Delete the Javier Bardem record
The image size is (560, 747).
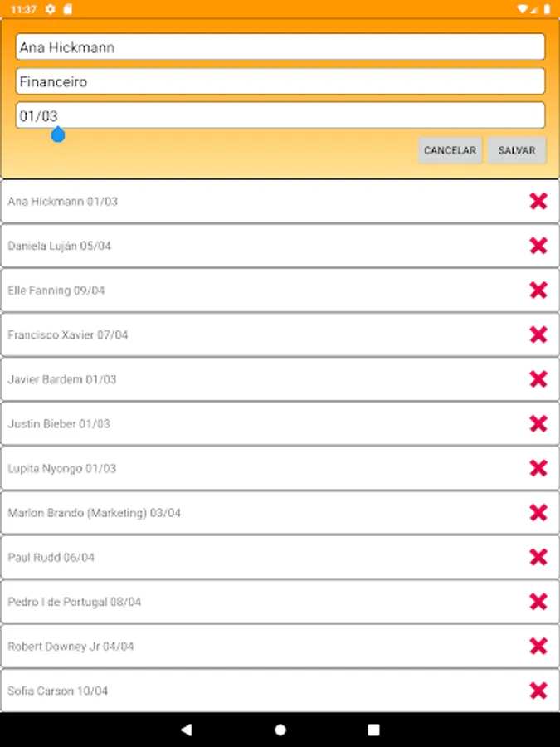click(538, 379)
